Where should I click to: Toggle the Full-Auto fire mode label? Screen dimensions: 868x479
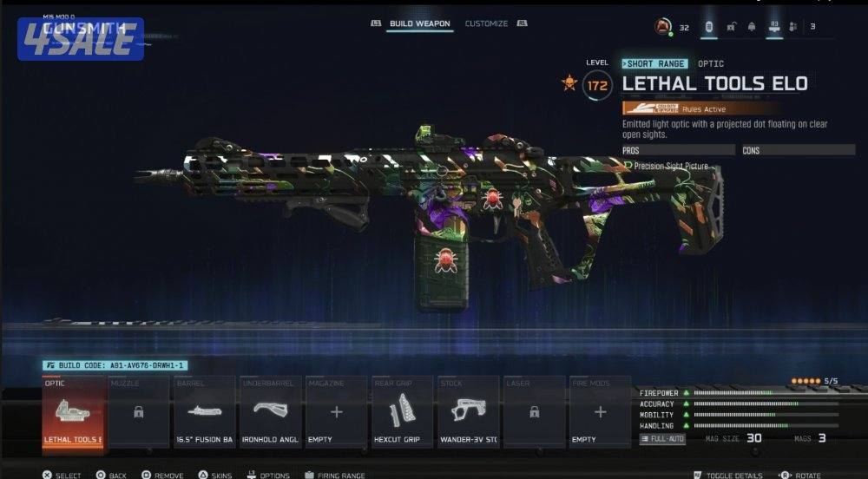(662, 438)
